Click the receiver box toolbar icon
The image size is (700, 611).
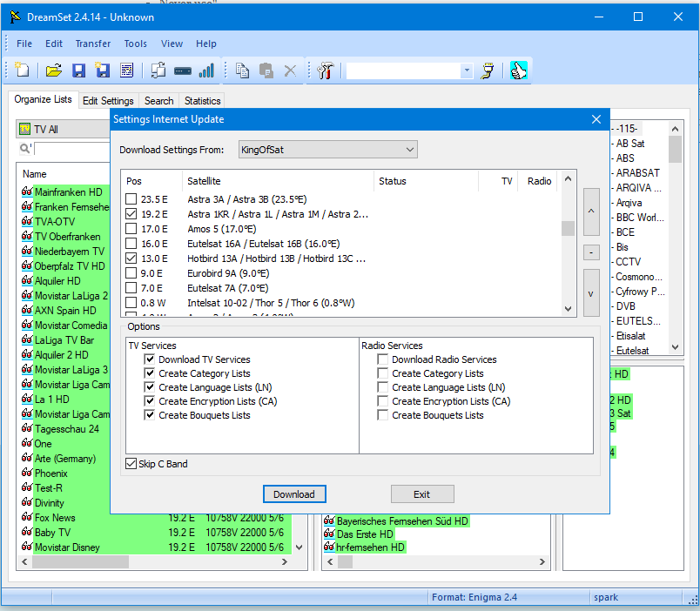183,71
